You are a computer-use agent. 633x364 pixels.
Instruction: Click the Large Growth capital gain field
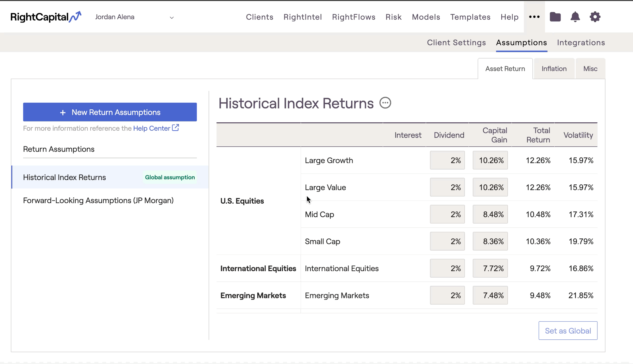coord(490,160)
